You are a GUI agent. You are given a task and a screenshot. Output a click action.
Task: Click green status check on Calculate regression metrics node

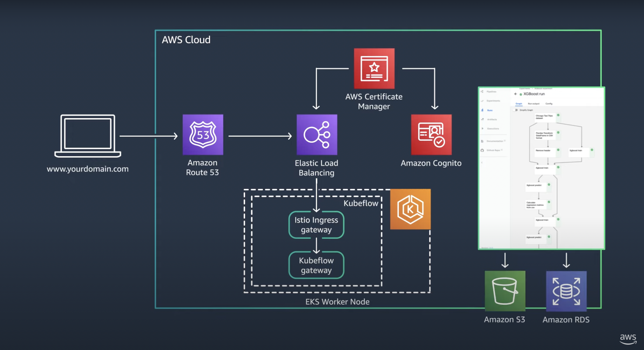coord(549,202)
